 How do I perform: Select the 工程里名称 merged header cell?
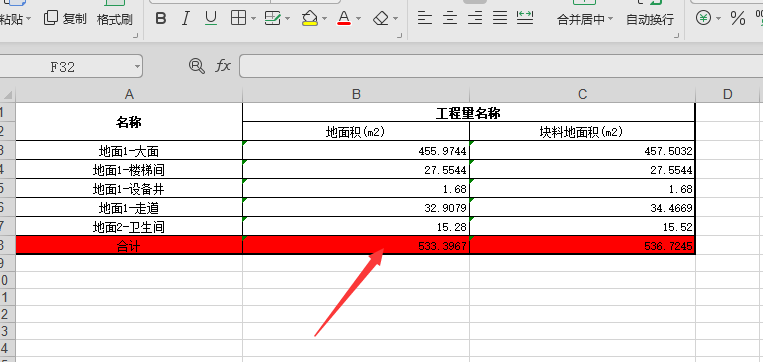(469, 112)
